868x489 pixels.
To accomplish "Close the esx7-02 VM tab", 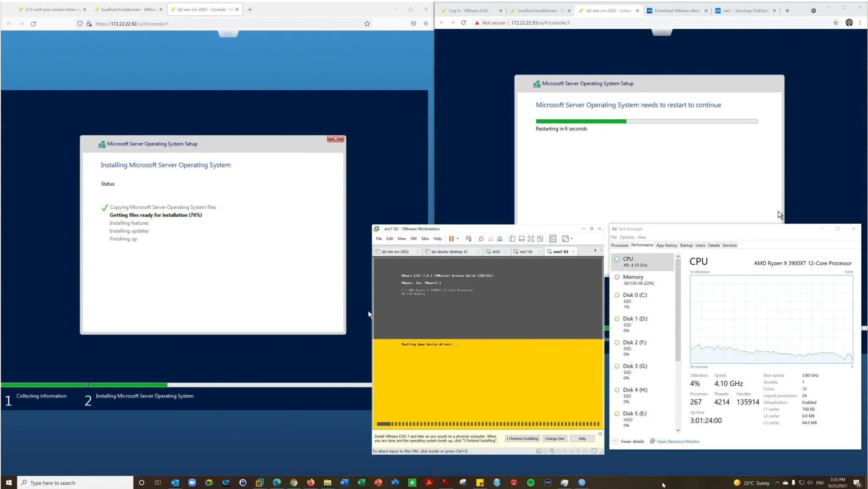I will pos(573,252).
